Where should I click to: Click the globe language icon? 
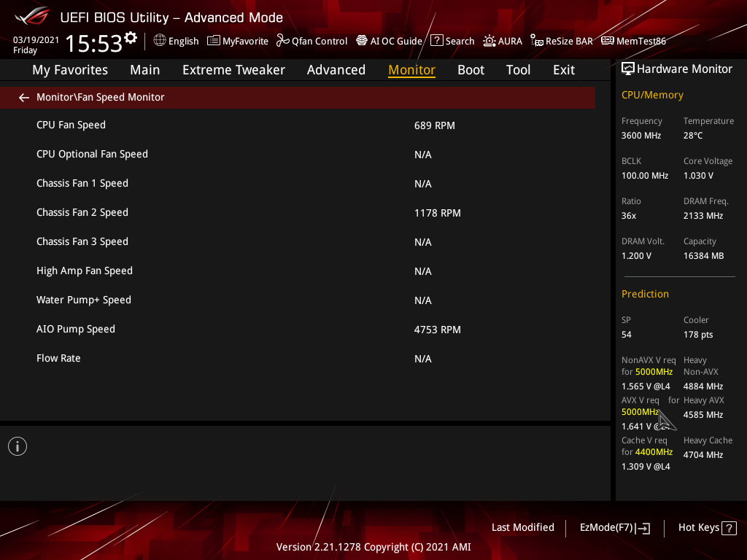[x=160, y=41]
